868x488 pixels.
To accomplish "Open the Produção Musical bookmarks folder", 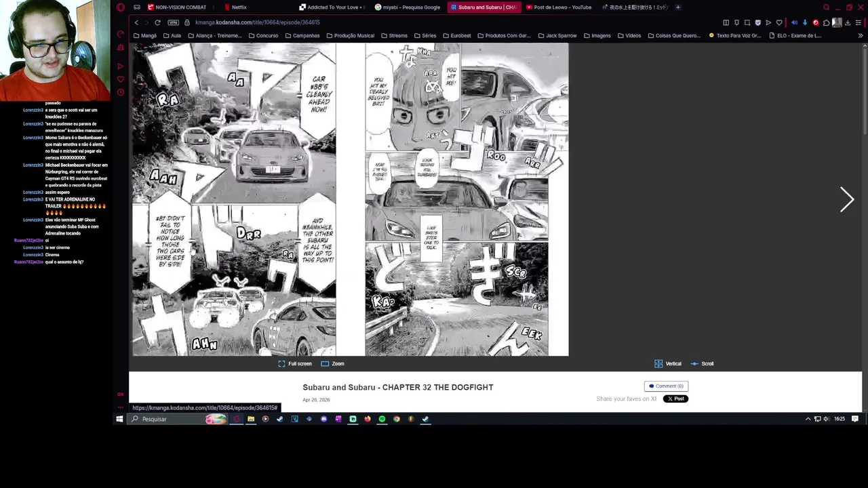I will pos(350,35).
